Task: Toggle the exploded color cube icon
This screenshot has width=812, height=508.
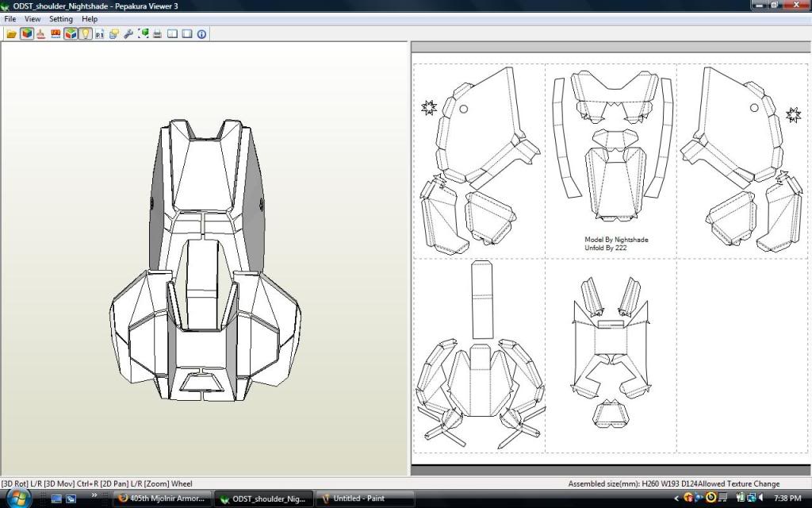Action: click(71, 33)
